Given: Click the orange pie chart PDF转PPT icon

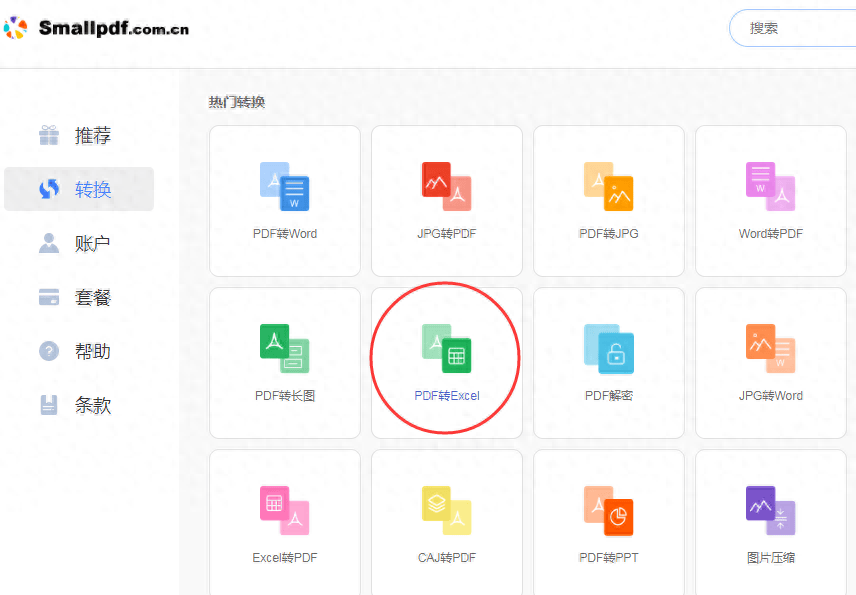Looking at the screenshot, I should tap(609, 510).
